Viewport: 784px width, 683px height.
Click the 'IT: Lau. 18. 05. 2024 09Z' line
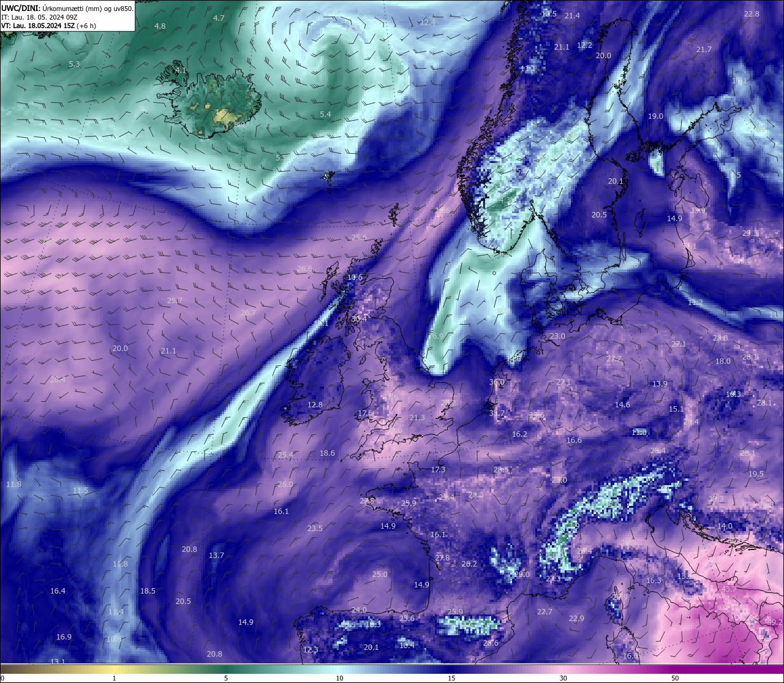pyautogui.click(x=39, y=17)
